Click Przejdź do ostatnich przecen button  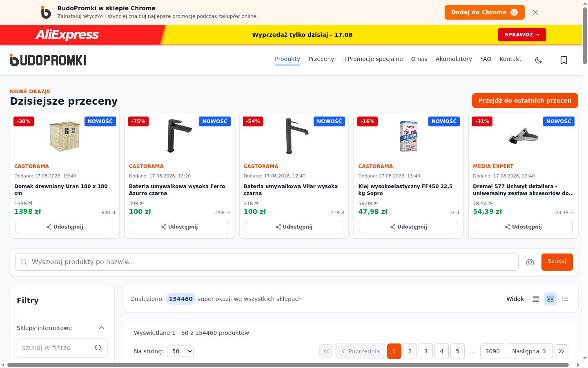coord(525,101)
